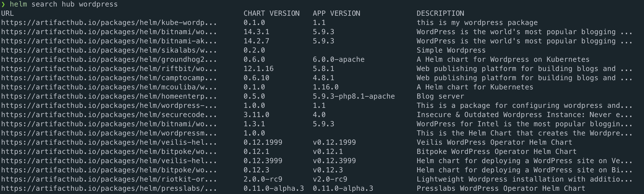Image resolution: width=644 pixels, height=194 pixels.
Task: Click 'WordPress for Intel' description
Action: click(525, 124)
